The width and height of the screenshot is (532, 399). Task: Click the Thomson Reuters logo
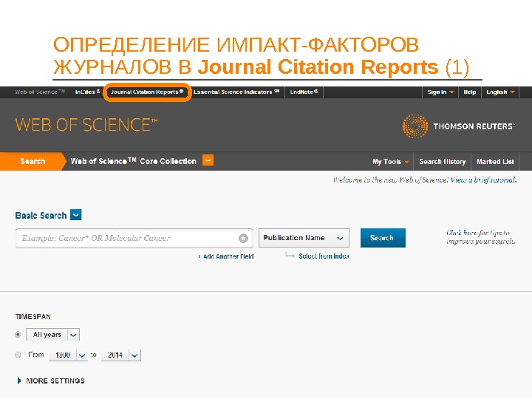pos(458,126)
